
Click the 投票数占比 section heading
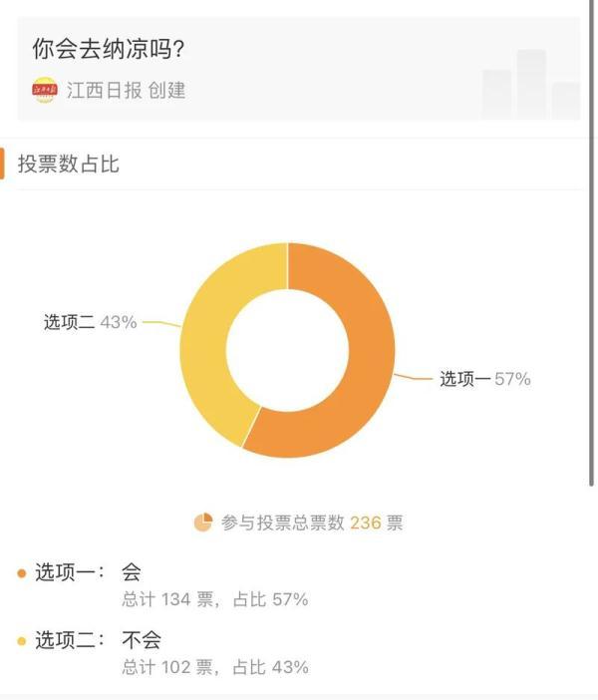(x=69, y=164)
